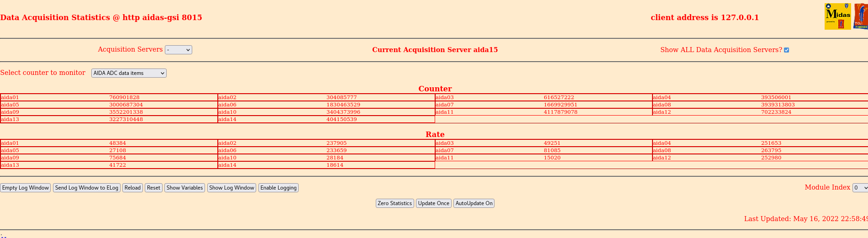
Task: Click the Rate table heading
Action: [x=435, y=134]
